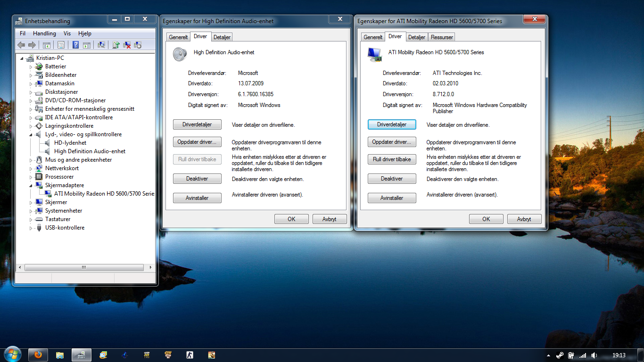Open the Fil menu

point(23,33)
